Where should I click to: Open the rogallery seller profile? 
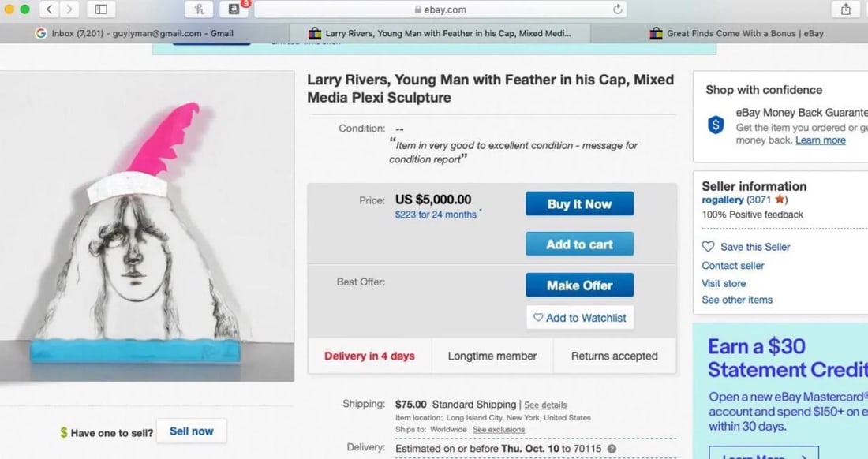[724, 200]
